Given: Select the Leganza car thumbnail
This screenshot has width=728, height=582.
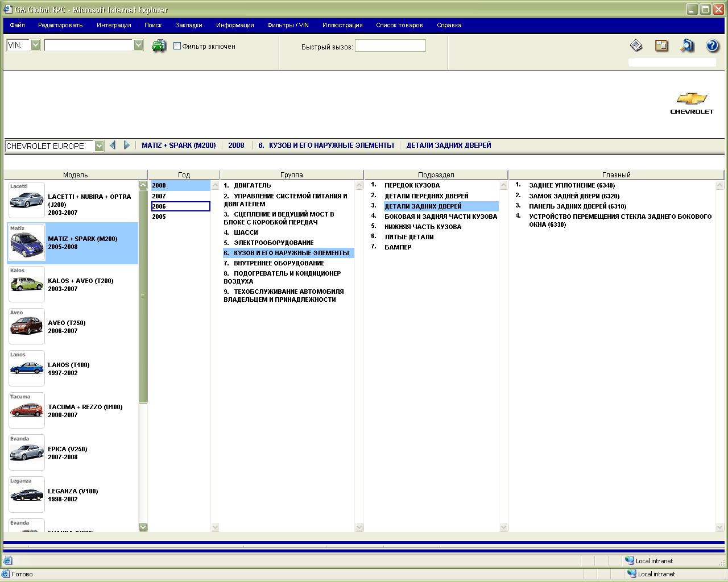Looking at the screenshot, I should click(x=27, y=494).
